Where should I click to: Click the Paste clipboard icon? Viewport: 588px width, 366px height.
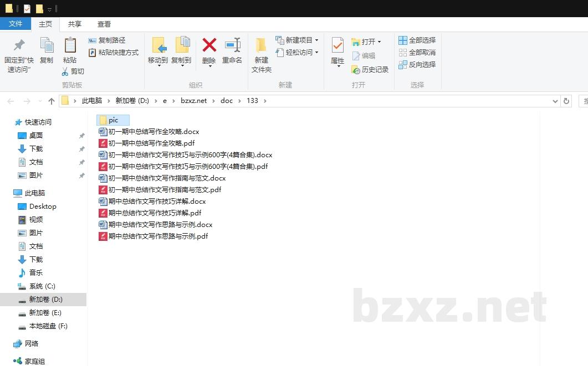pyautogui.click(x=70, y=45)
